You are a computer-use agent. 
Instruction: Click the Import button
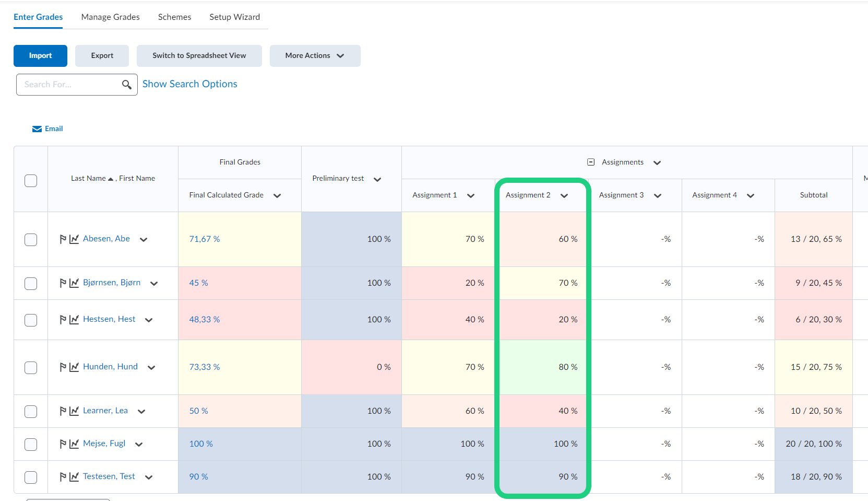point(40,56)
